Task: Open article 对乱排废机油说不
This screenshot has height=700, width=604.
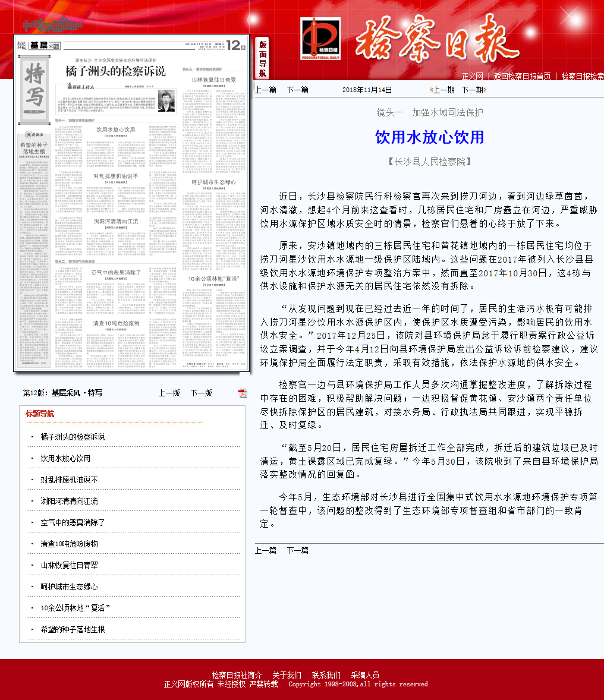Action: (x=69, y=480)
